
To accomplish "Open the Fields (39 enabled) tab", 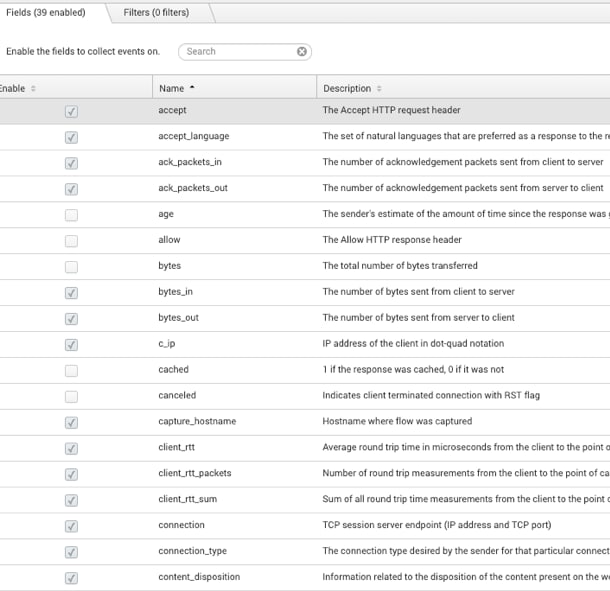I will coord(46,12).
